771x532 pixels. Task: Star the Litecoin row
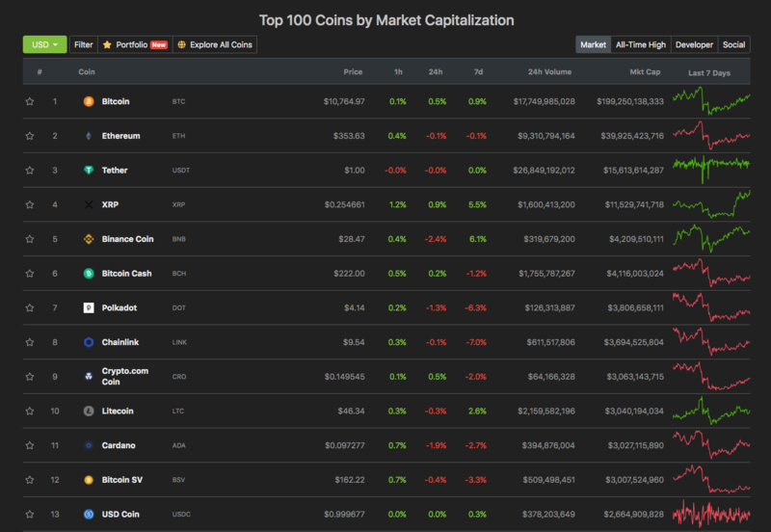(30, 411)
